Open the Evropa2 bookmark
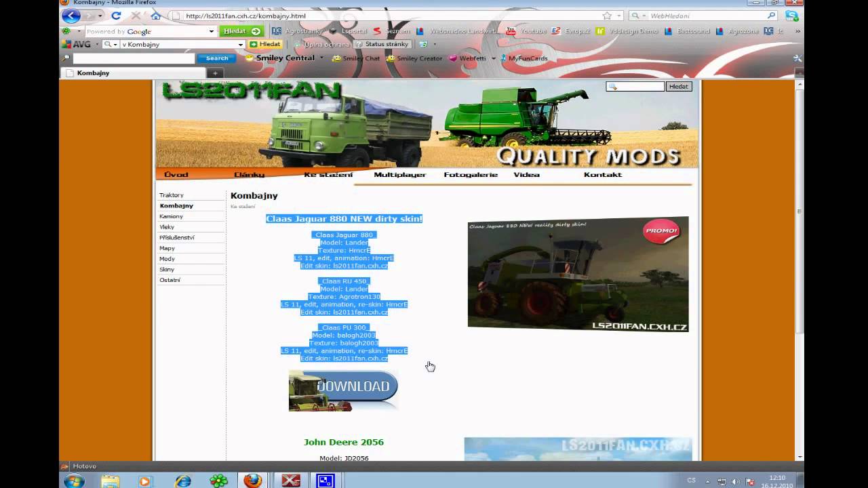Viewport: 868px width, 488px height. tap(570, 31)
